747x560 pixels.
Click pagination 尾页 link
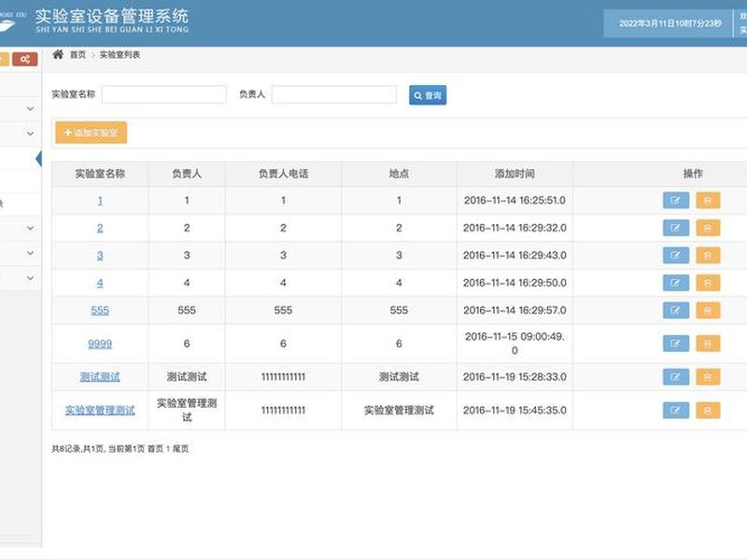(x=180, y=449)
